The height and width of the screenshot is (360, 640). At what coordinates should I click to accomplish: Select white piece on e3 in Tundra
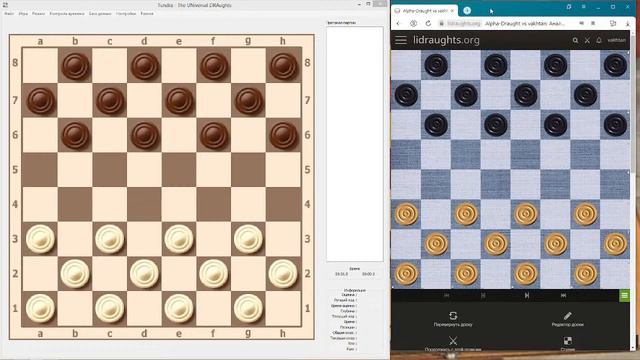point(179,239)
